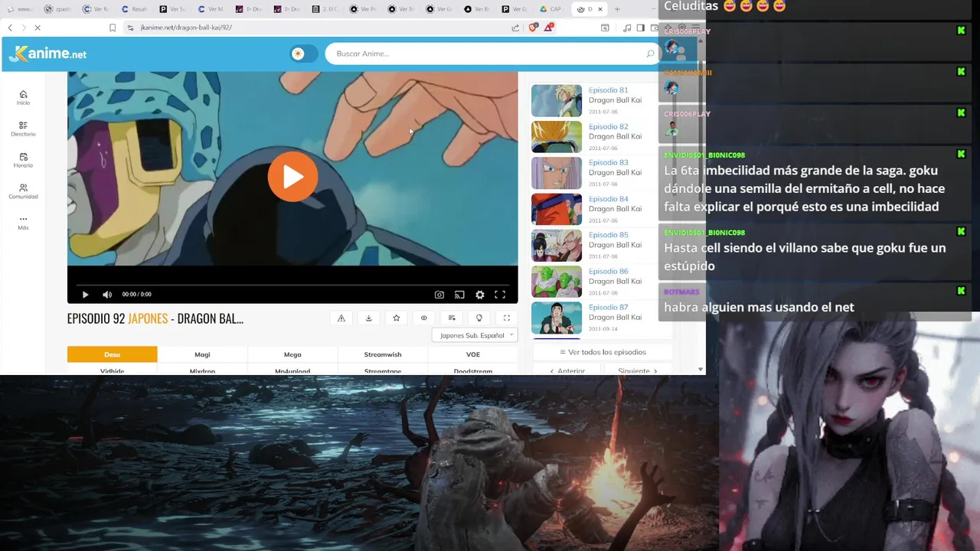Enter fullscreen from the player controls
980x551 pixels.
click(x=500, y=295)
